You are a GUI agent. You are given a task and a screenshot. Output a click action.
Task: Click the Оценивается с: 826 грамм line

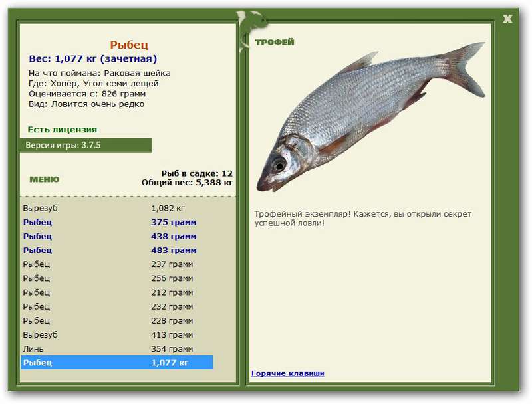(x=87, y=94)
